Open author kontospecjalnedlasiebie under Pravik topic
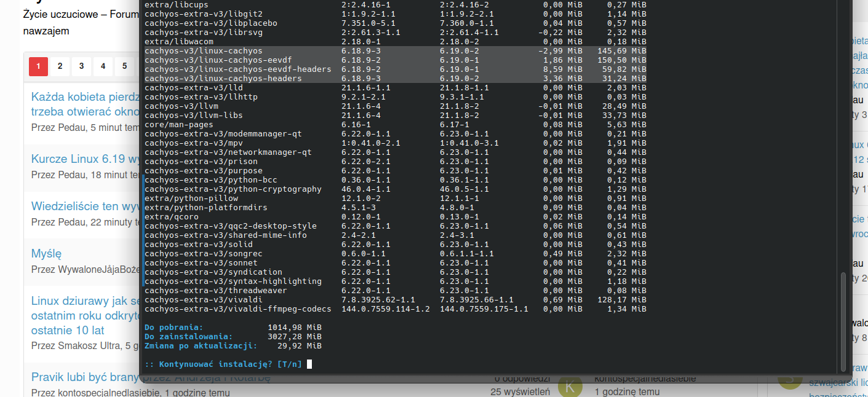This screenshot has height=397, width=868. tap(110, 392)
